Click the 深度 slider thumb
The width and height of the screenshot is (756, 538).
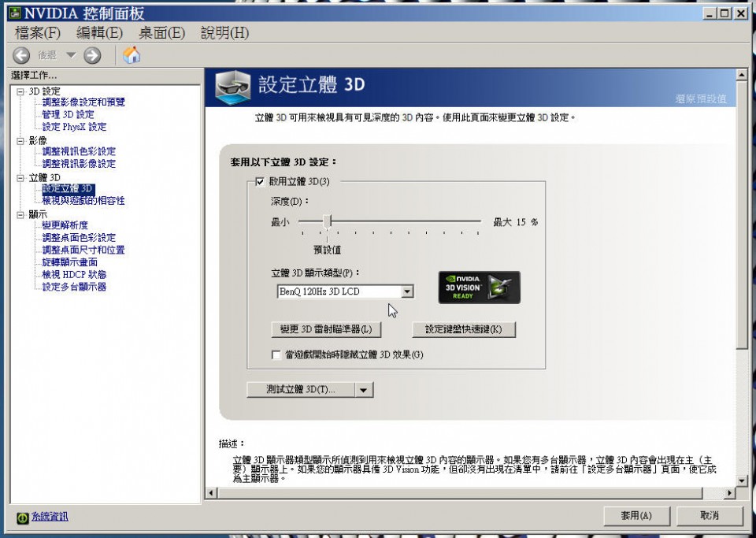[327, 221]
